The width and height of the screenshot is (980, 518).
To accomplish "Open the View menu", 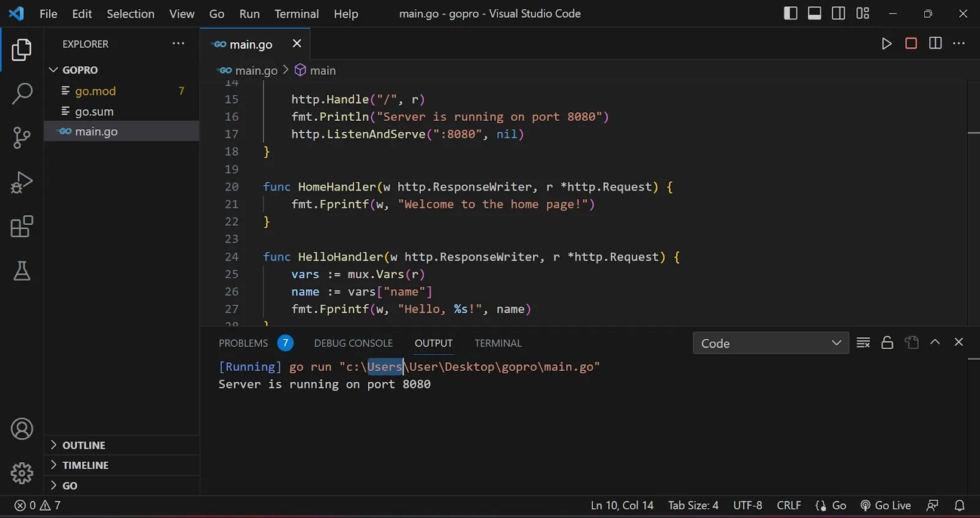I will [x=182, y=13].
